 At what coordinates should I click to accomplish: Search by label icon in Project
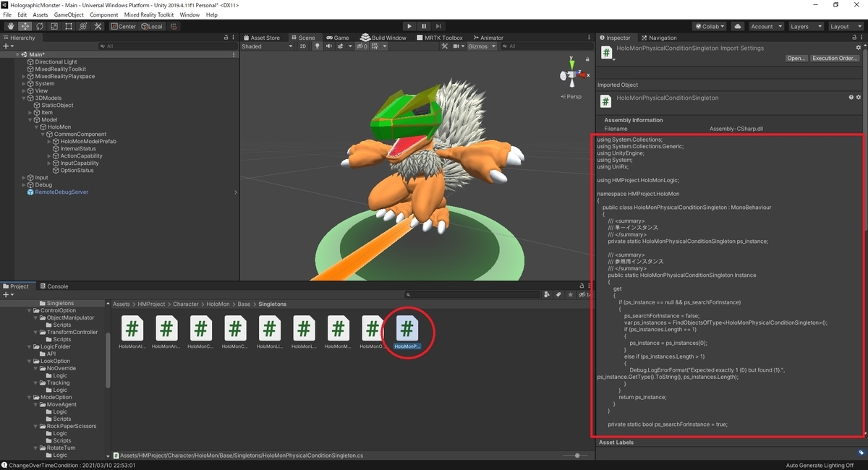[558, 295]
